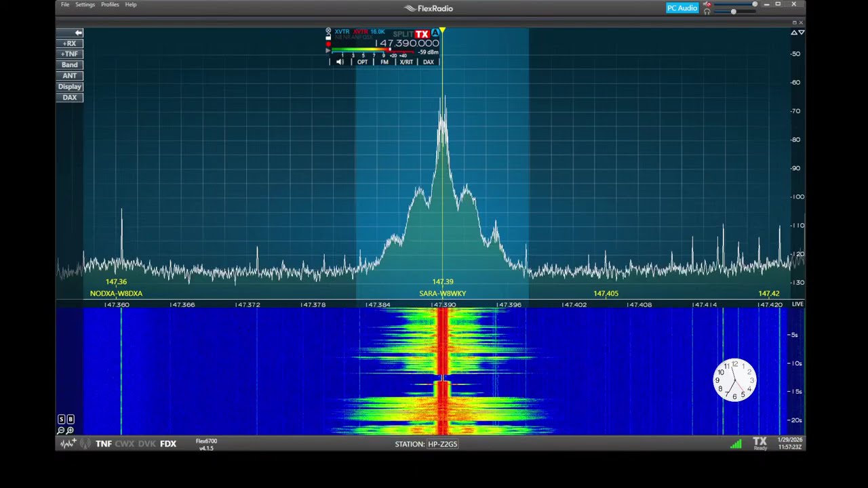Viewport: 868px width, 488px height.
Task: Open the panadapter DAX menu
Action: tap(70, 98)
